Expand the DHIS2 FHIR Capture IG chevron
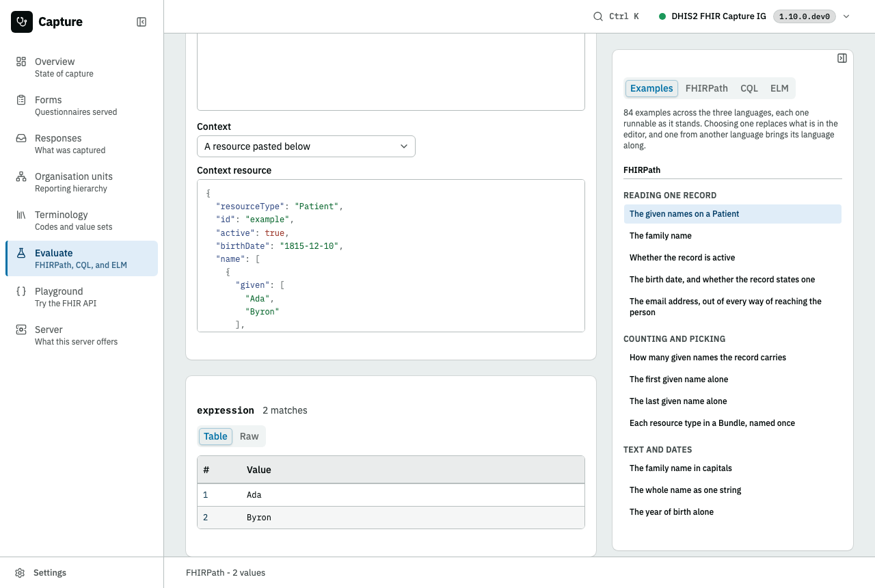The height and width of the screenshot is (588, 875). click(x=846, y=16)
